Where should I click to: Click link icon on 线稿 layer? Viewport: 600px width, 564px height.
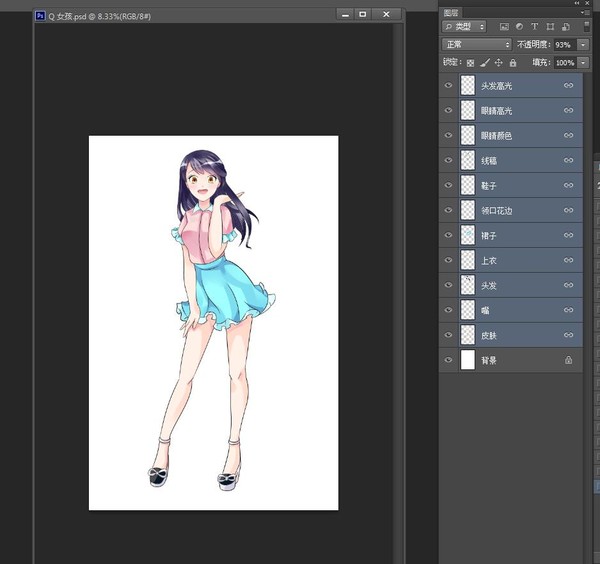tap(568, 160)
